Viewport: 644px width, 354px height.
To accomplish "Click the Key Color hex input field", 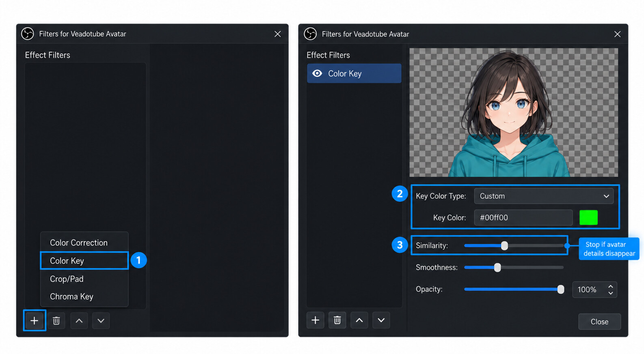I will tap(523, 218).
